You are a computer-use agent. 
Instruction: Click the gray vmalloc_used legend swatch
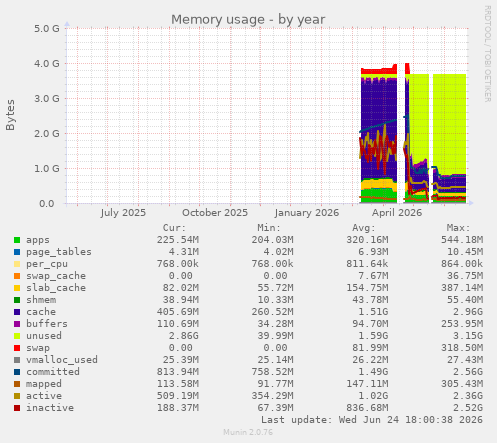tap(17, 360)
